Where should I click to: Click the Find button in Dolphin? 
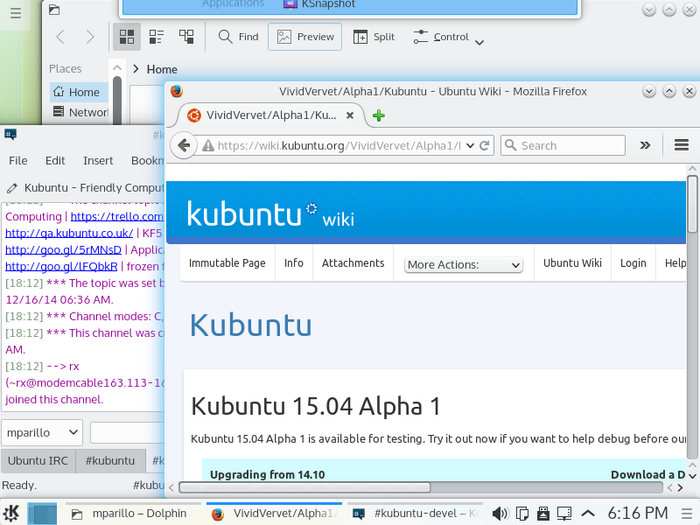click(238, 37)
